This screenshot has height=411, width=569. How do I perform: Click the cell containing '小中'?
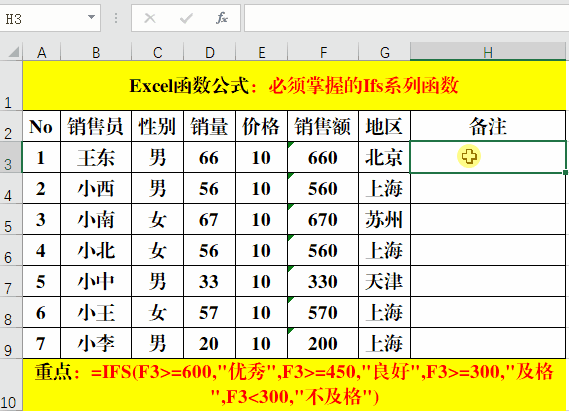[x=96, y=281]
